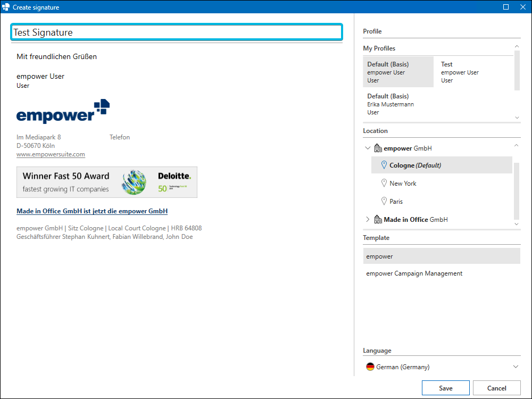The width and height of the screenshot is (532, 399).
Task: Select the Default (Basis) empower User profile
Action: point(398,72)
